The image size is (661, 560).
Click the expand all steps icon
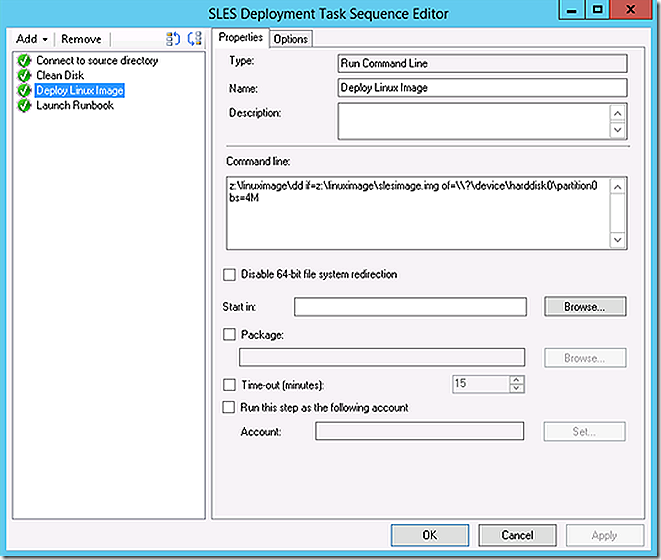tap(172, 39)
